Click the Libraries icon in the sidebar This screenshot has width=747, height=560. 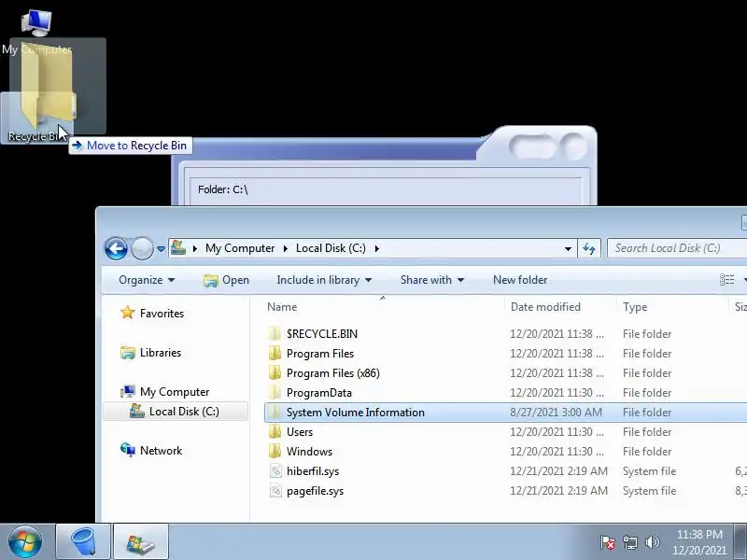128,353
